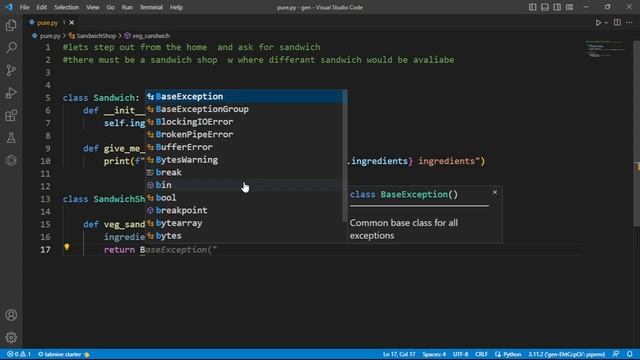Close the BaseException documentation popup

tap(495, 192)
